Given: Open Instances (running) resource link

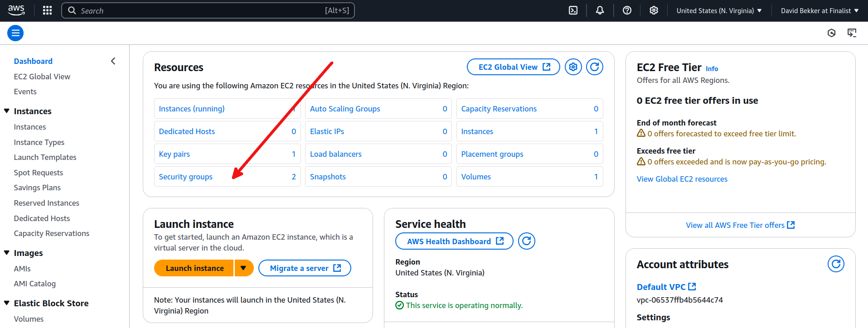Looking at the screenshot, I should click(x=192, y=109).
